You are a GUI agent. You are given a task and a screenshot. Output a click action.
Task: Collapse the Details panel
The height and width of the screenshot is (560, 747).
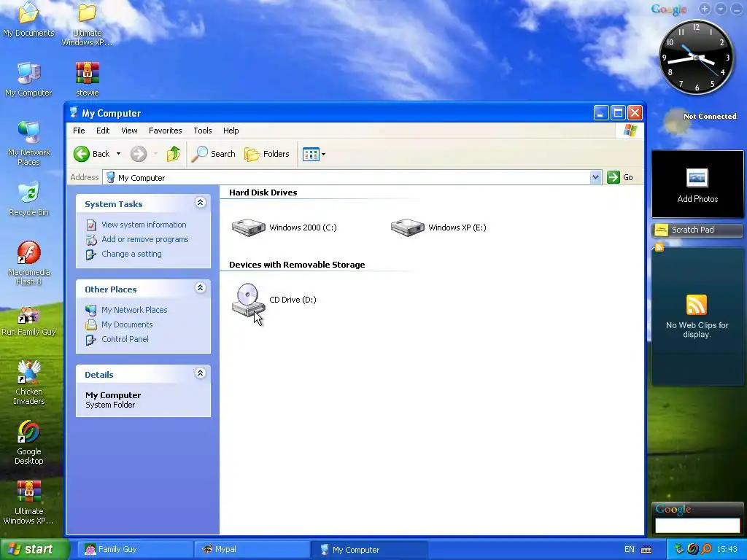pos(200,373)
